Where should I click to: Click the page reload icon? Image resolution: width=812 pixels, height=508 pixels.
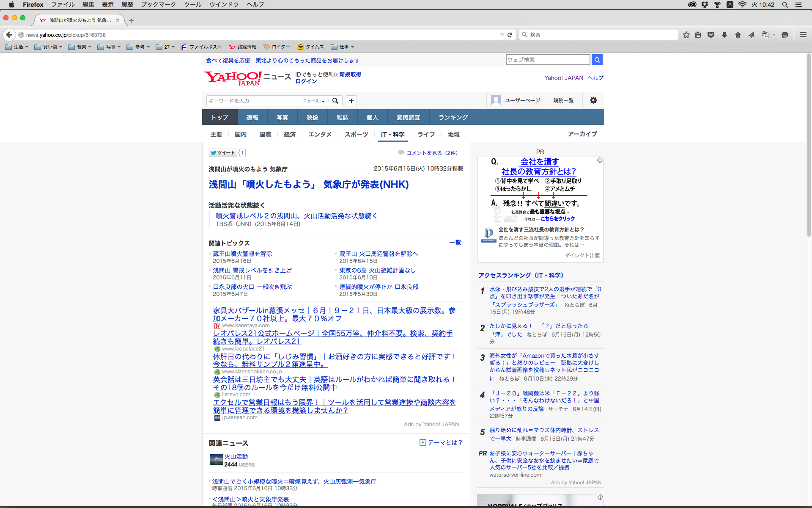pyautogui.click(x=510, y=35)
